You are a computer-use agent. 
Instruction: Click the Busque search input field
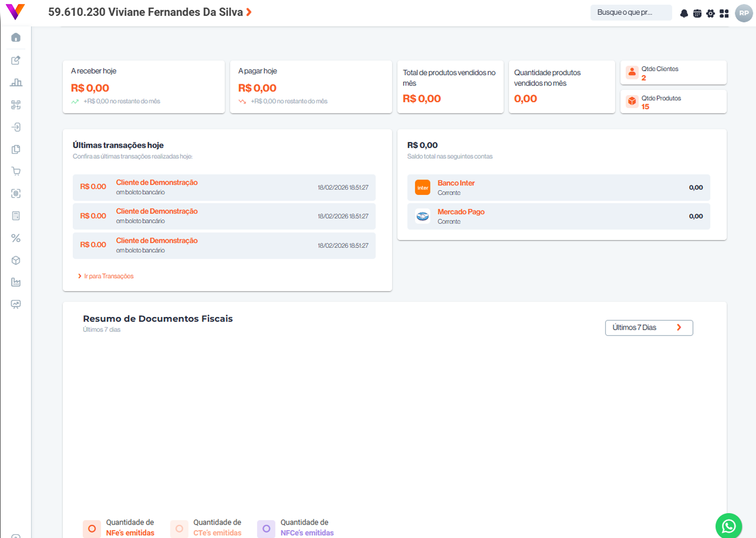[631, 13]
